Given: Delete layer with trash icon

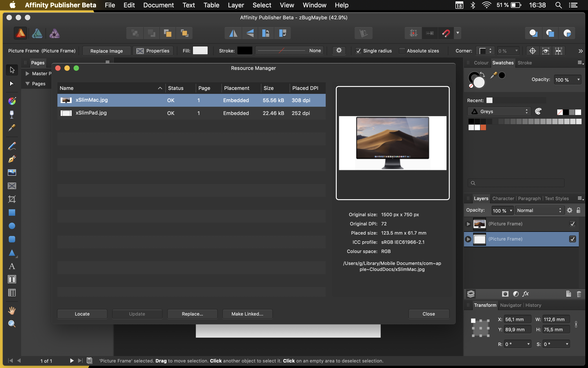Looking at the screenshot, I should (x=579, y=294).
